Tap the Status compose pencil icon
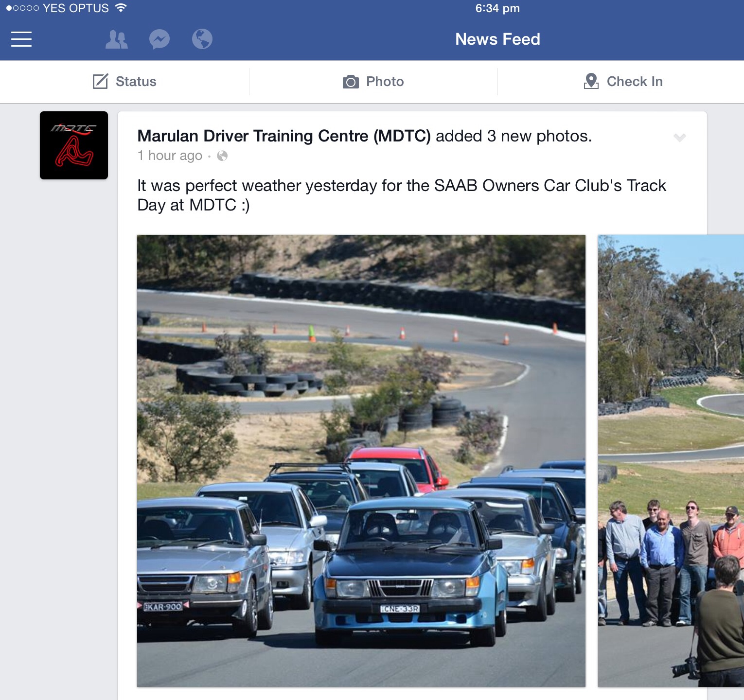This screenshot has width=744, height=700. [100, 81]
